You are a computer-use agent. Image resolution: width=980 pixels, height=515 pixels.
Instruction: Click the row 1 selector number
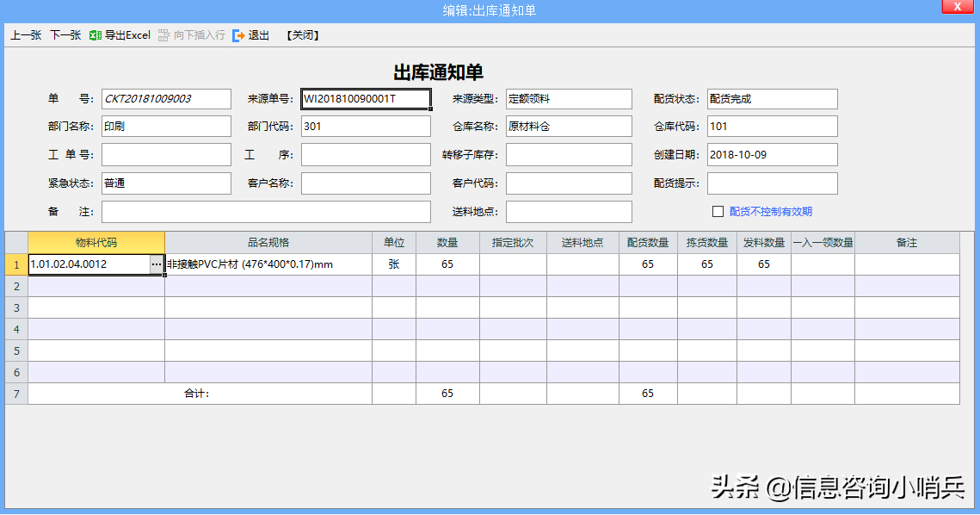(x=15, y=264)
